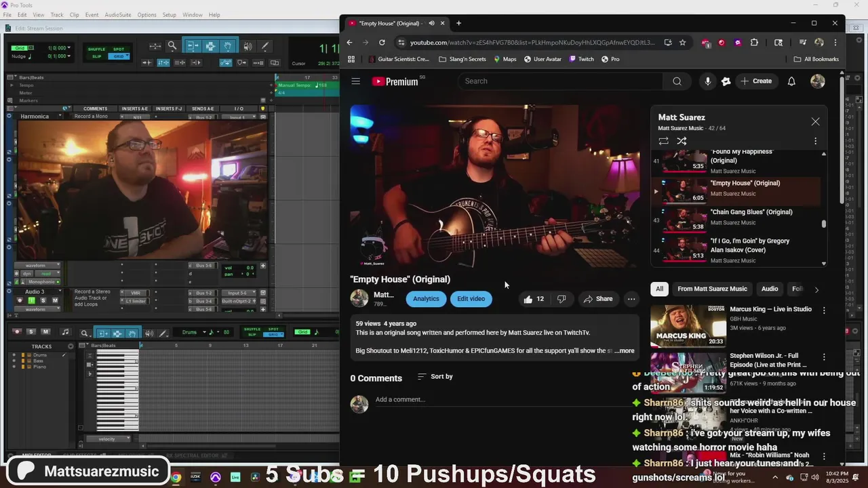Select the Scrubber speaker tool in Pro Tools

click(248, 46)
